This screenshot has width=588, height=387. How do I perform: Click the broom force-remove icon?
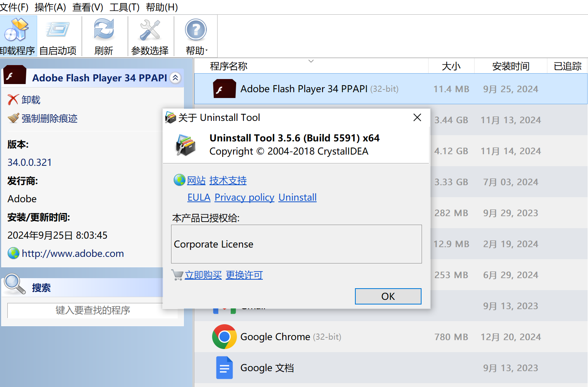click(13, 118)
